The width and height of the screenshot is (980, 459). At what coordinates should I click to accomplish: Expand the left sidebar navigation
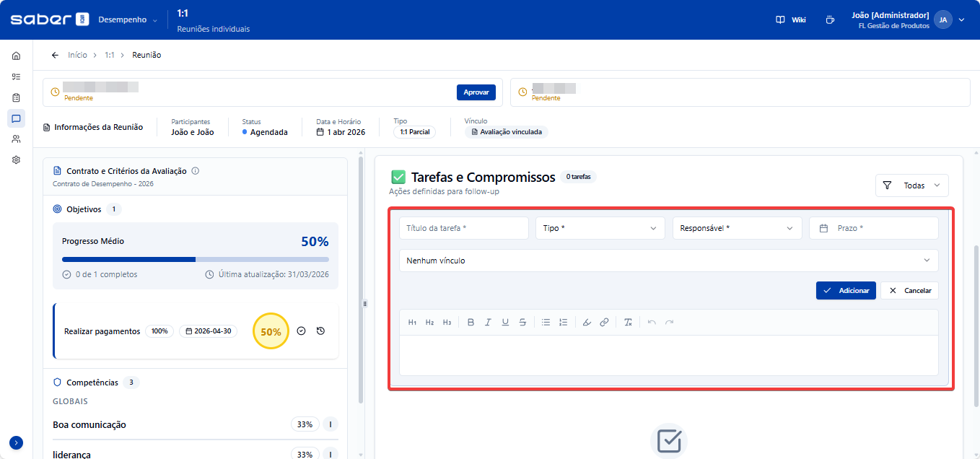coord(16,442)
